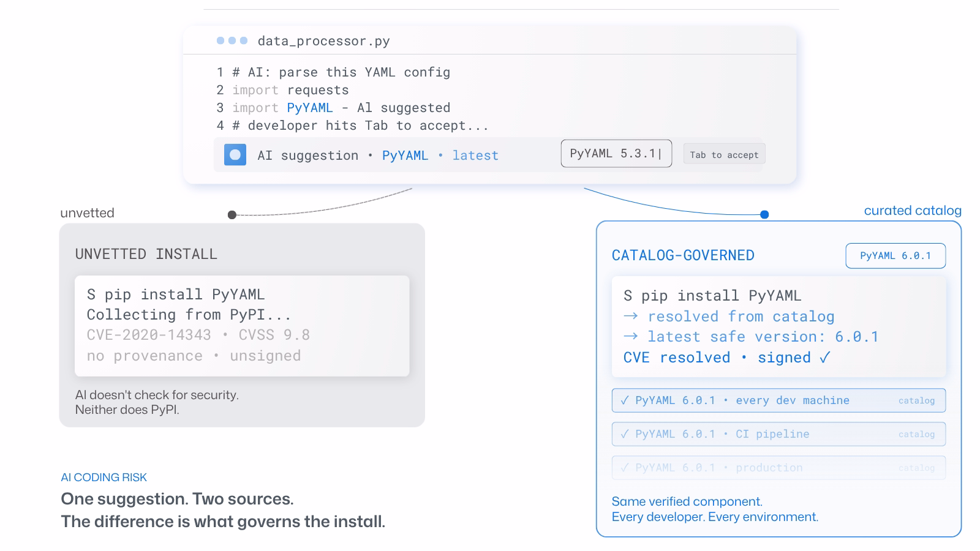Image resolution: width=980 pixels, height=551 pixels.
Task: Click the blue 'PyYAML' link in suggestion bar
Action: coord(405,156)
